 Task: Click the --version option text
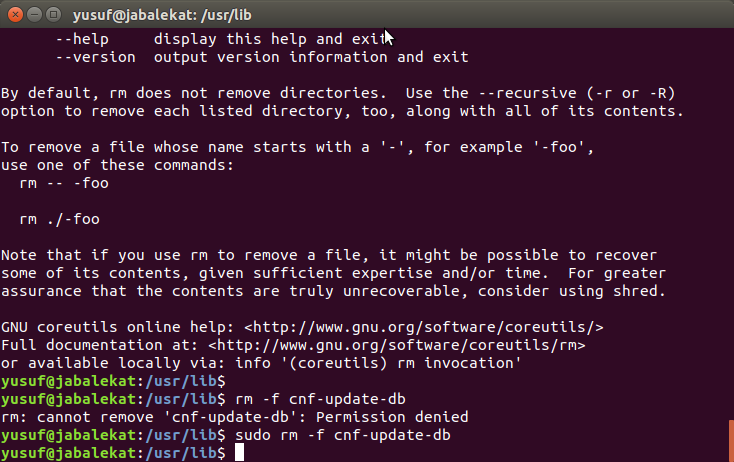coord(96,57)
